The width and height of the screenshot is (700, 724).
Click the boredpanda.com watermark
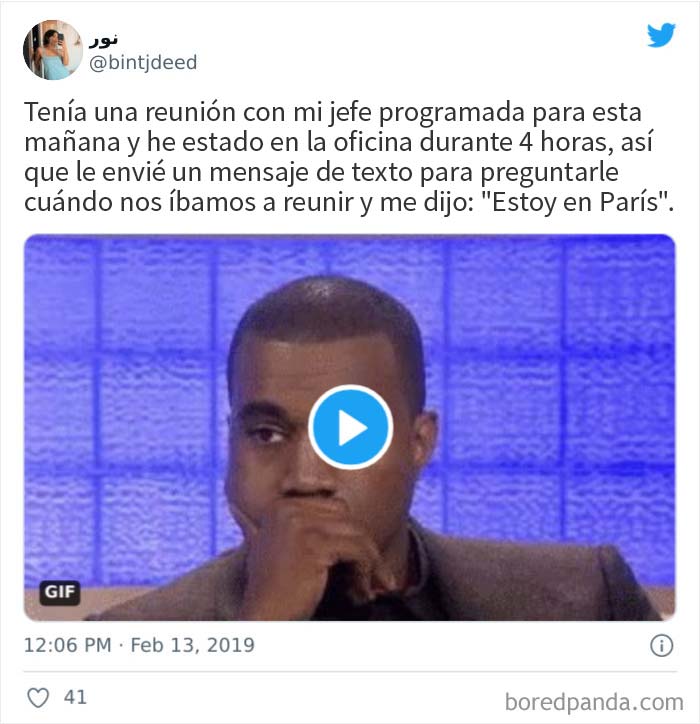594,702
